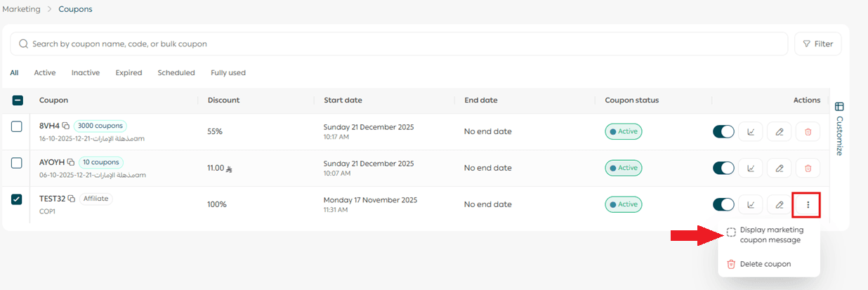Copy the 8VH4 coupon code
This screenshot has height=290, width=868.
click(x=66, y=126)
